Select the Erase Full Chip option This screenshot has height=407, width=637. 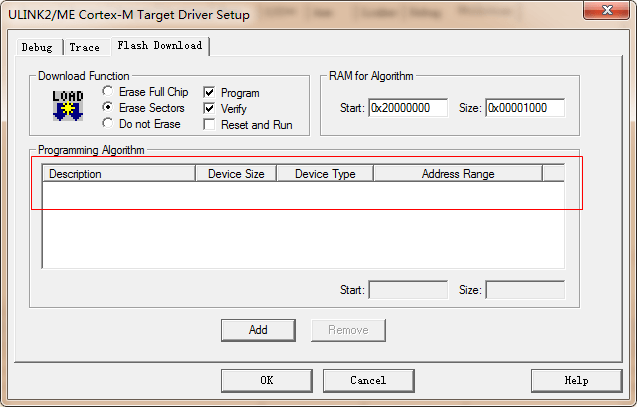tap(107, 92)
